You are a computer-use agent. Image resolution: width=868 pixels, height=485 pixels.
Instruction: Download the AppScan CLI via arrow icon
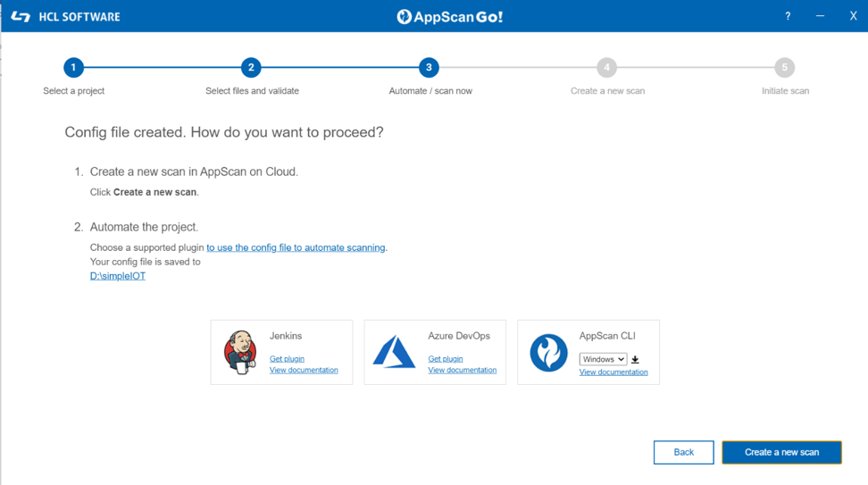click(x=636, y=360)
